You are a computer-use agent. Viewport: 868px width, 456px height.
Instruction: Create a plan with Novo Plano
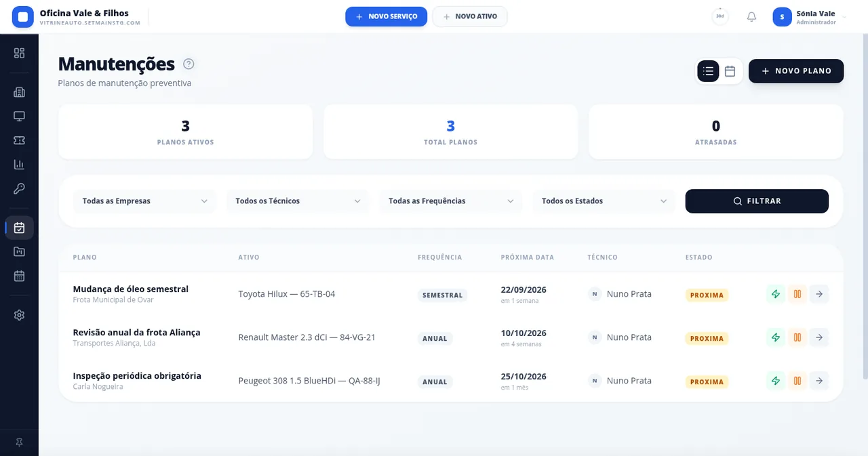click(x=796, y=71)
